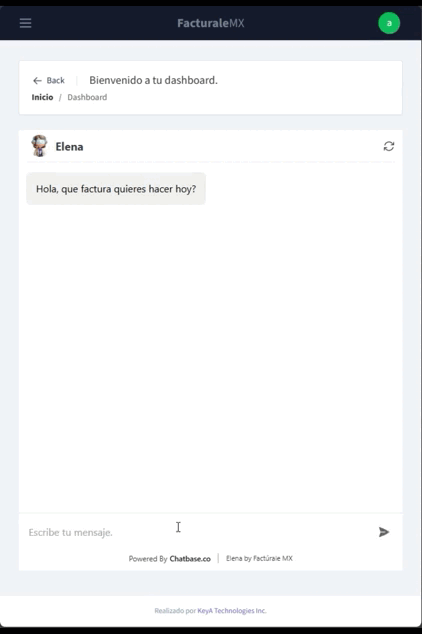422x634 pixels.
Task: Click Elena's avatar picture
Action: pyautogui.click(x=39, y=146)
